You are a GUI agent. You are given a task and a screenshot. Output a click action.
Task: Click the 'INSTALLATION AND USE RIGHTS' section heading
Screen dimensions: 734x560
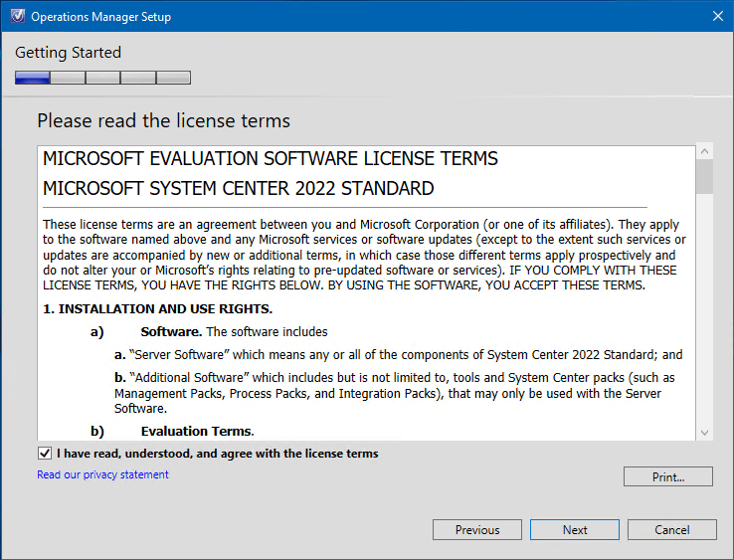click(x=157, y=309)
